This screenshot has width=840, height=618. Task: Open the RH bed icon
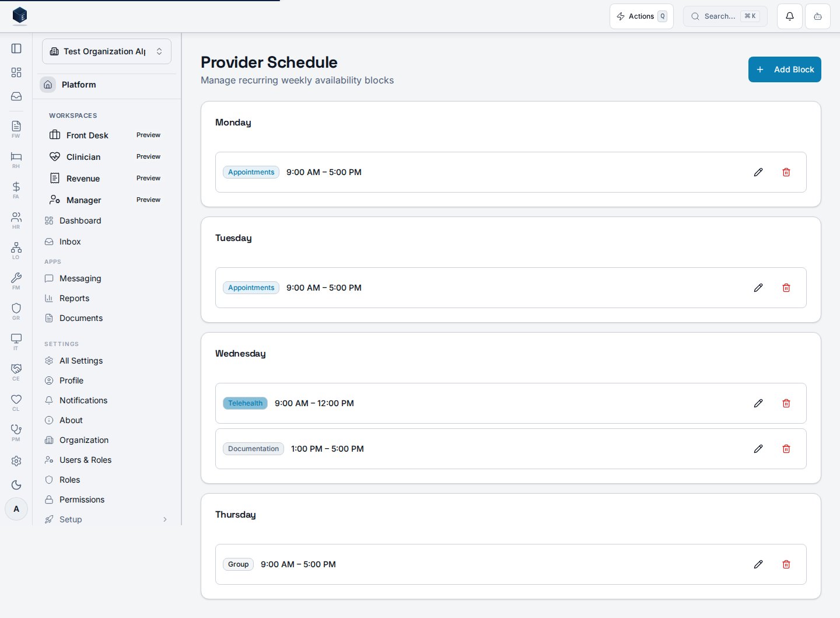(16, 159)
